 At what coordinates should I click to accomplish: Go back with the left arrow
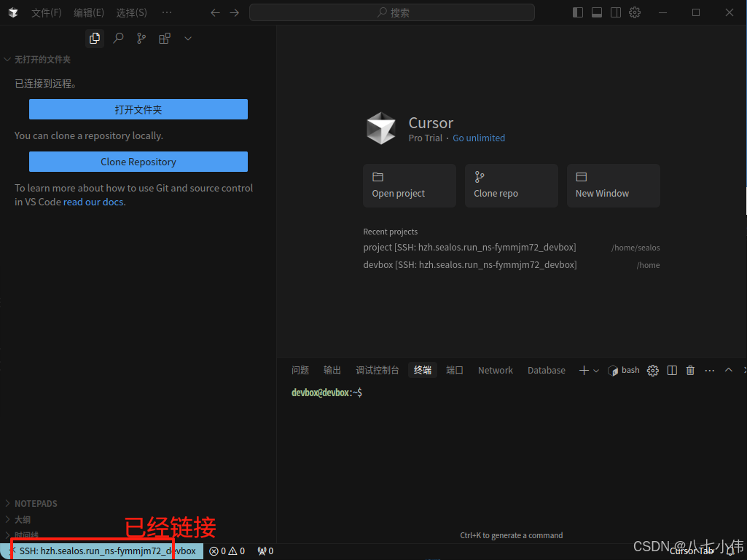point(215,13)
